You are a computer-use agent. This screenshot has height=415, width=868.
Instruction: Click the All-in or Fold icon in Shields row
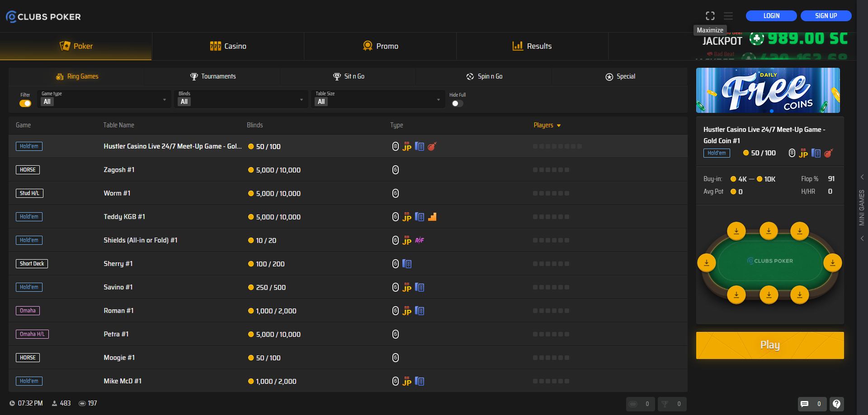click(420, 240)
